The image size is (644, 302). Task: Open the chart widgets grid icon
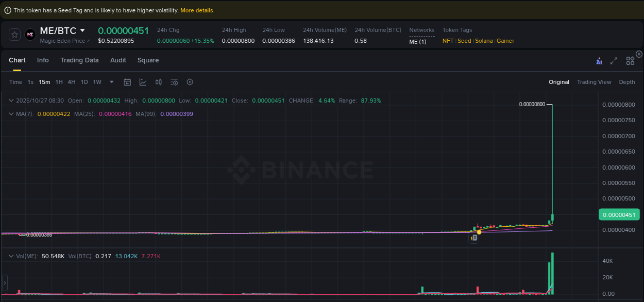coord(630,60)
